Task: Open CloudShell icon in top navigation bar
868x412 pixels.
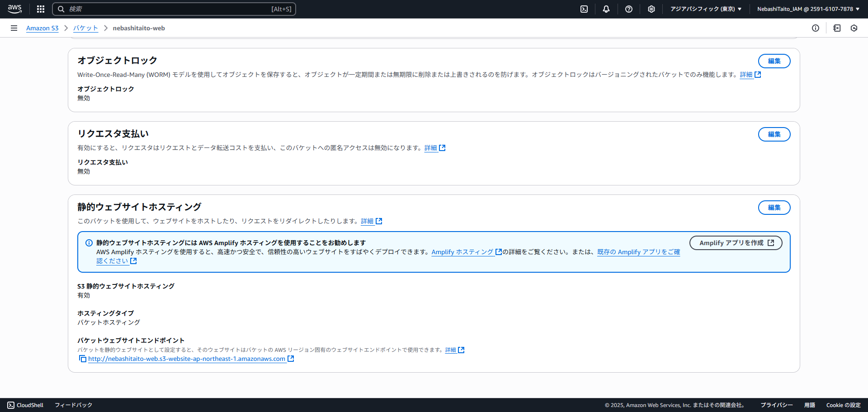Action: 584,9
